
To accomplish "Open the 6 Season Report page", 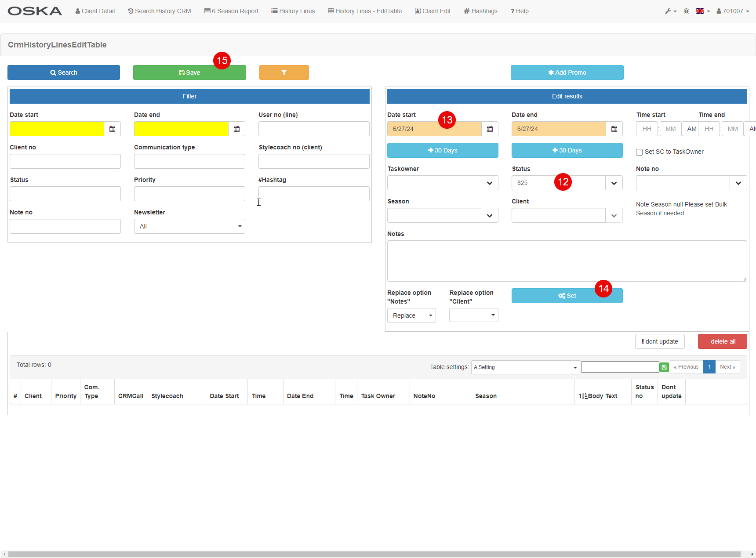I will (231, 11).
